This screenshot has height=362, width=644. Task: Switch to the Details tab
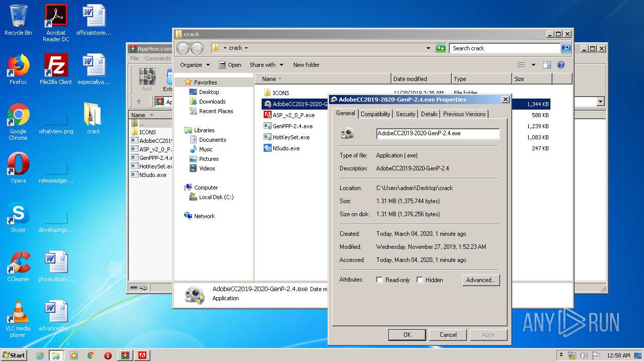pos(429,114)
